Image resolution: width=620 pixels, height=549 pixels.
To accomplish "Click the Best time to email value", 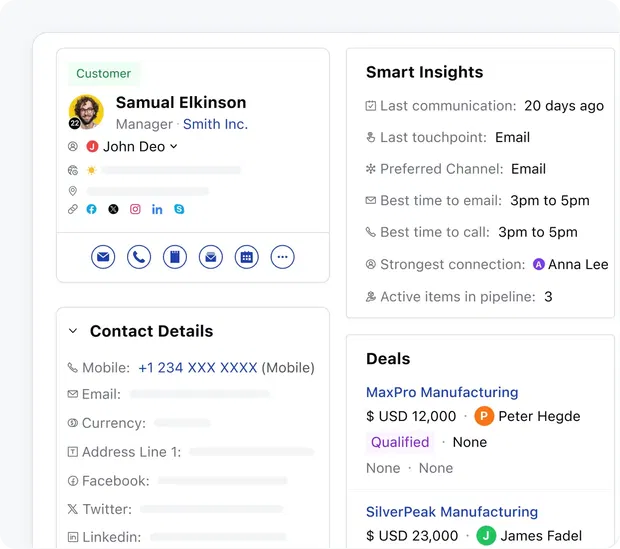I will (x=550, y=201).
